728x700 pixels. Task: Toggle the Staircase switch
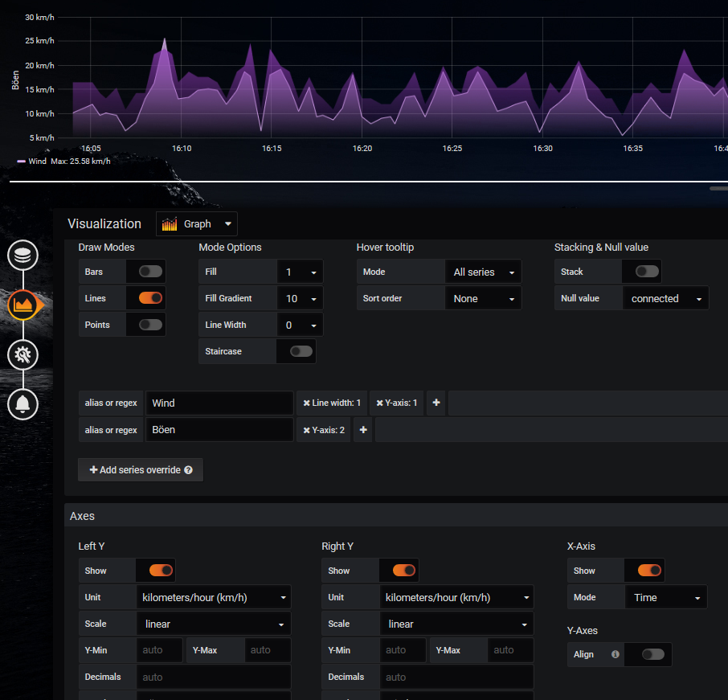(x=301, y=351)
